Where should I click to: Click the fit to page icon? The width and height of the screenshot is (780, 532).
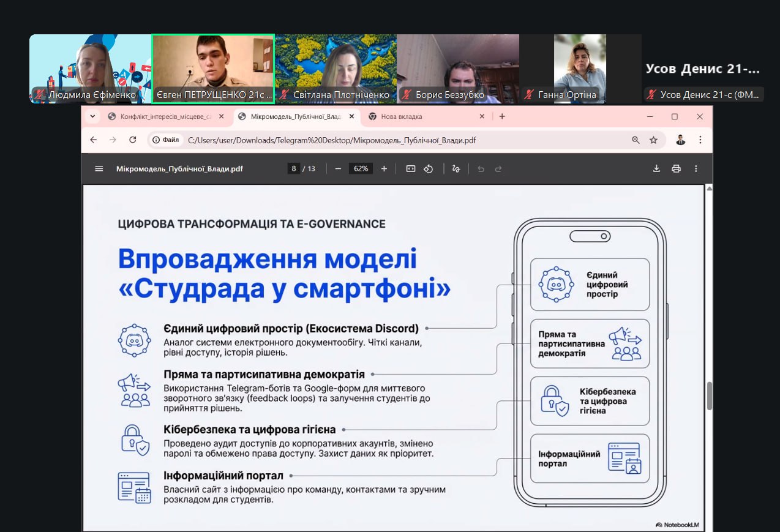click(411, 169)
